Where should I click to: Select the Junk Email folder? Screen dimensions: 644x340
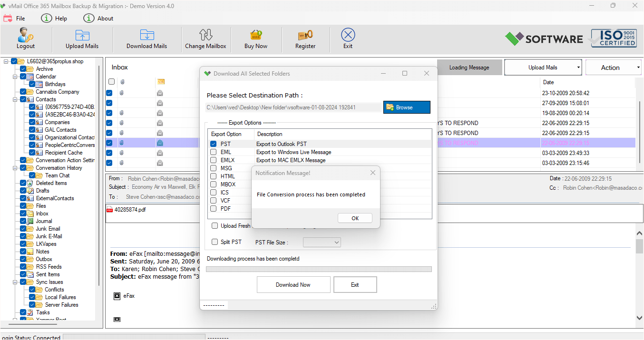48,229
